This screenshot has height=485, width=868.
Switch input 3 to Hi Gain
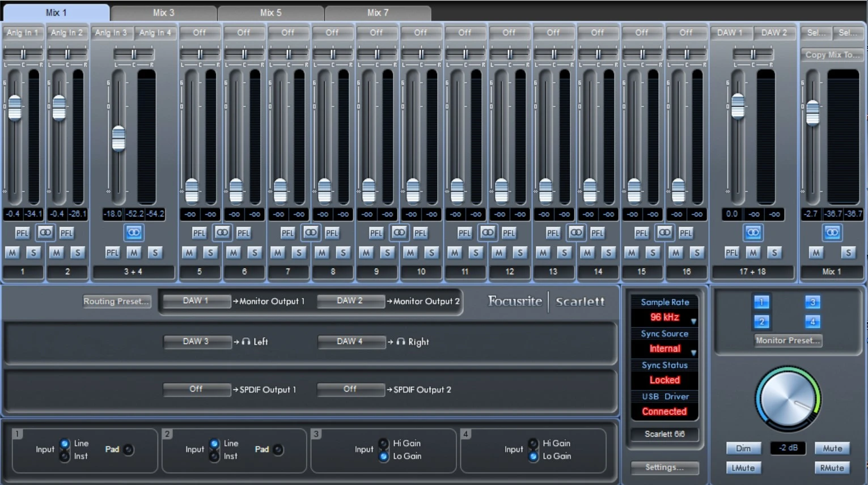click(384, 443)
